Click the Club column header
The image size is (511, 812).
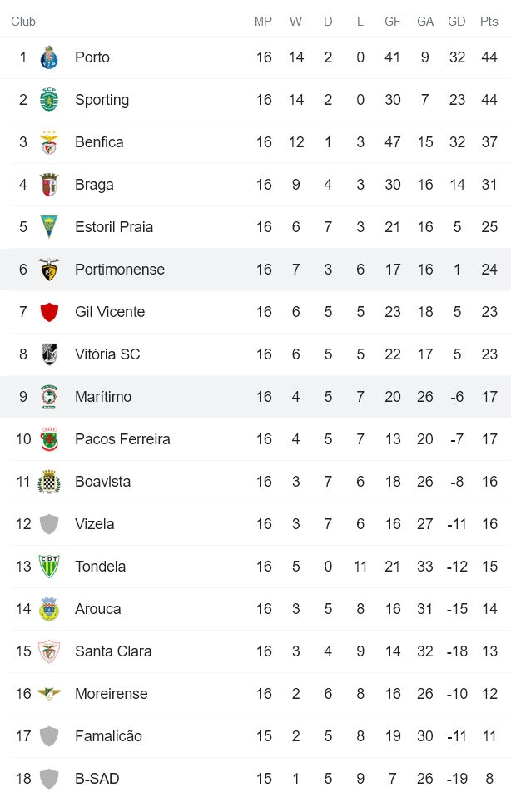click(x=23, y=22)
